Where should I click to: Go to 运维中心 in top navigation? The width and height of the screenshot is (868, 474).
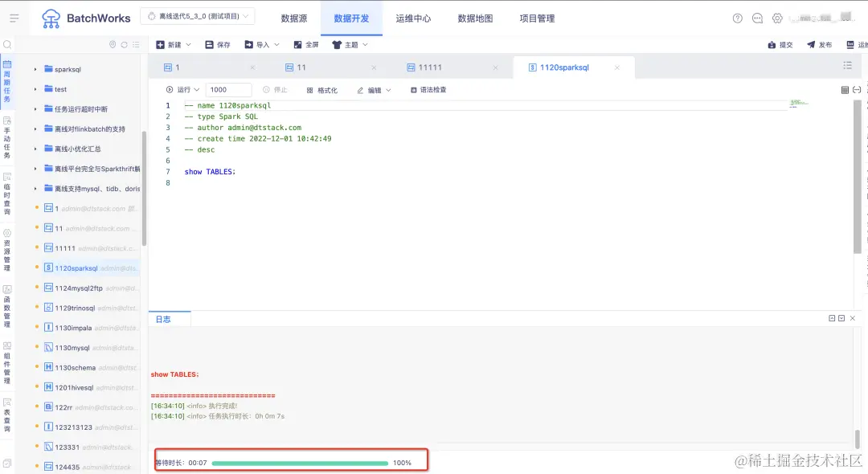(413, 18)
